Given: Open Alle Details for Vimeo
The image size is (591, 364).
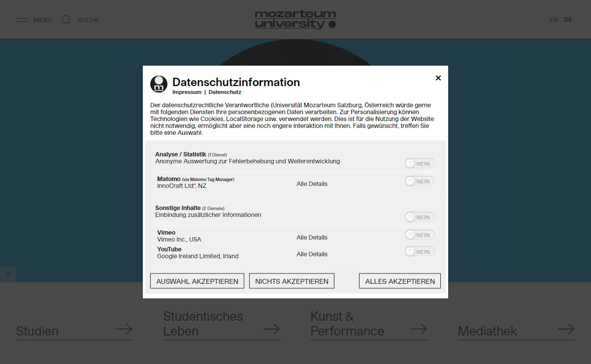Looking at the screenshot, I should point(312,238).
